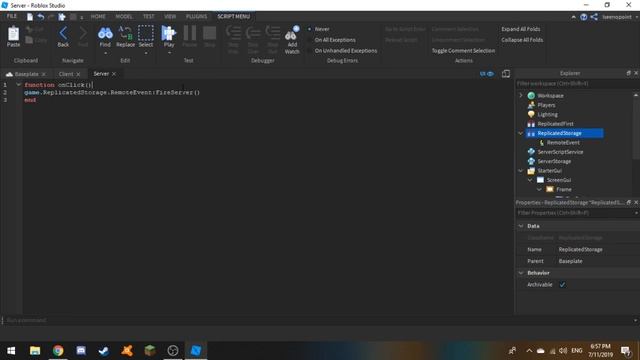Click the team collaboration eye icon above editor
This screenshot has width=640, height=360.
[487, 74]
